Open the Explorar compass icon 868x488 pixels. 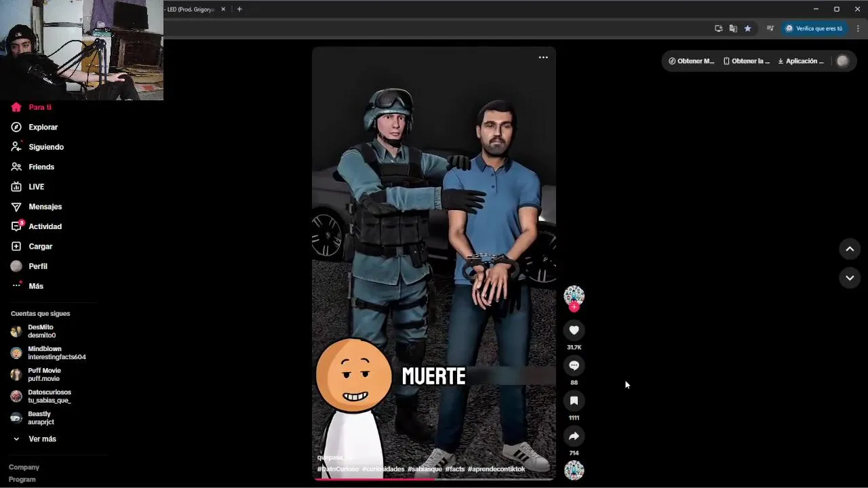click(x=16, y=127)
